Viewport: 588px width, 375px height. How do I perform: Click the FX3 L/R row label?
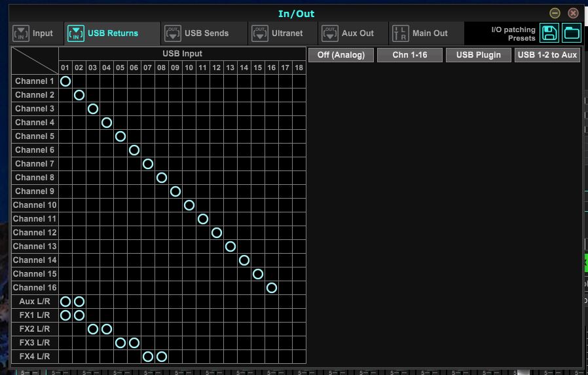(x=35, y=343)
